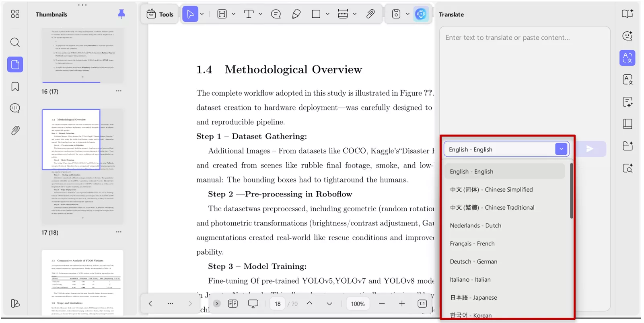Pin the Thumbnails panel
This screenshot has height=323, width=644.
121,14
